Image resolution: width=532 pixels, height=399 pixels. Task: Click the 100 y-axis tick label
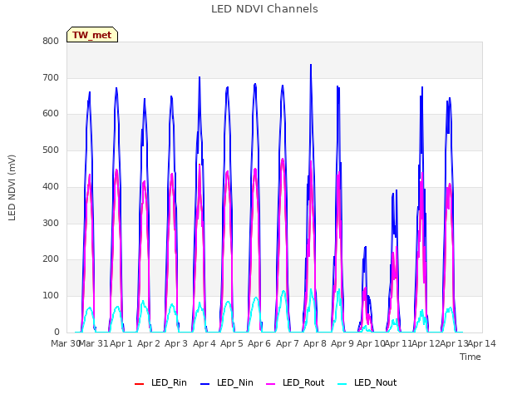tap(51, 296)
